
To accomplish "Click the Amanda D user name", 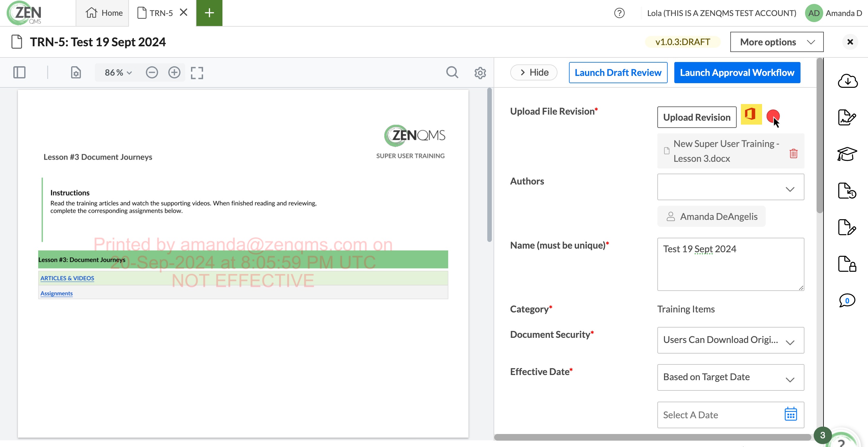I will (843, 13).
